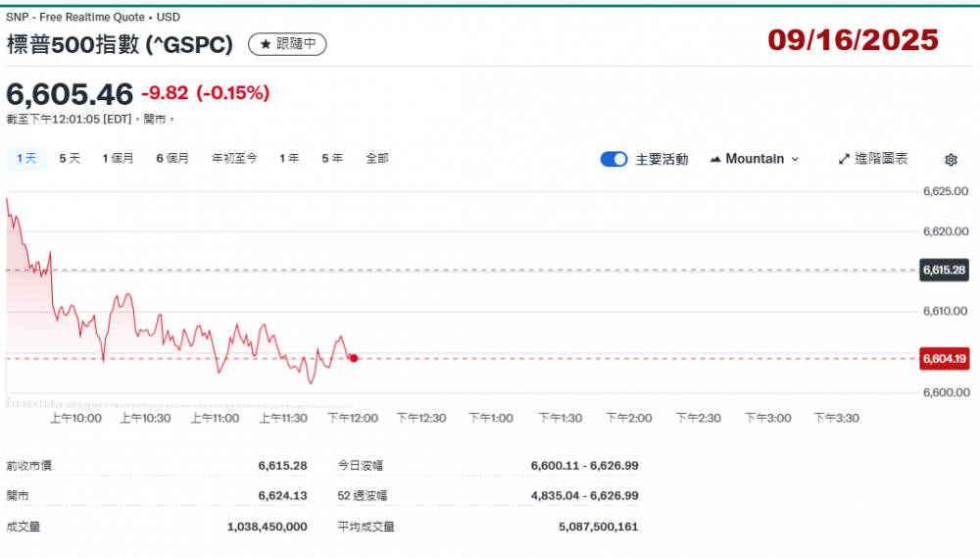Switch to 6 month range

(x=172, y=158)
